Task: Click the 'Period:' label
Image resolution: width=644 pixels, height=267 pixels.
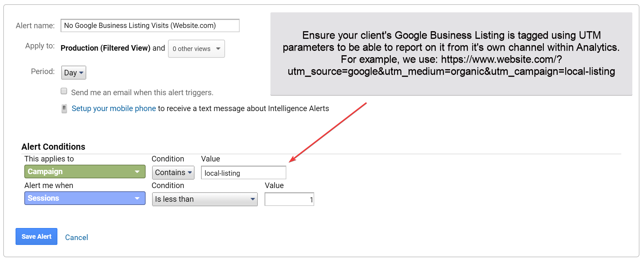Action: pos(43,71)
